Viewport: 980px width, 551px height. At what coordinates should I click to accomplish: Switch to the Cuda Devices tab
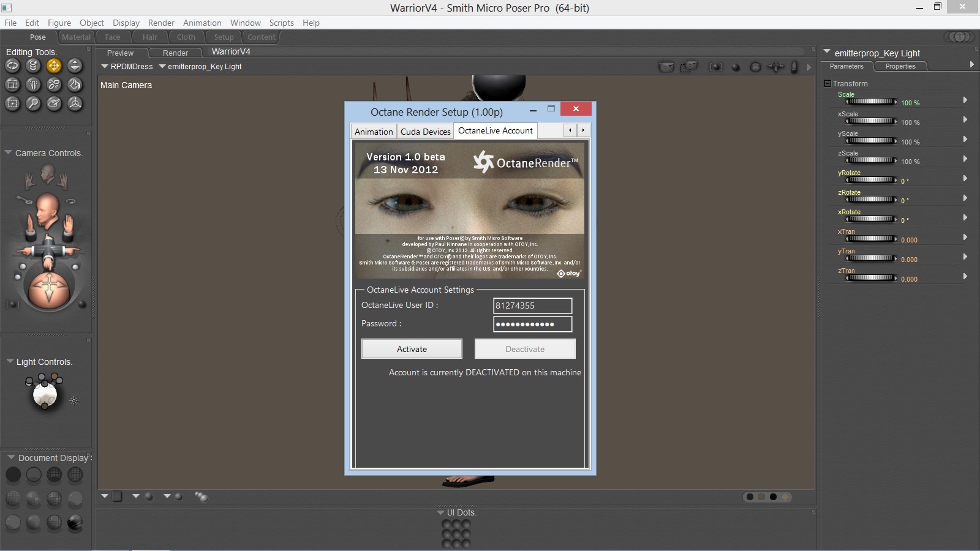point(426,132)
